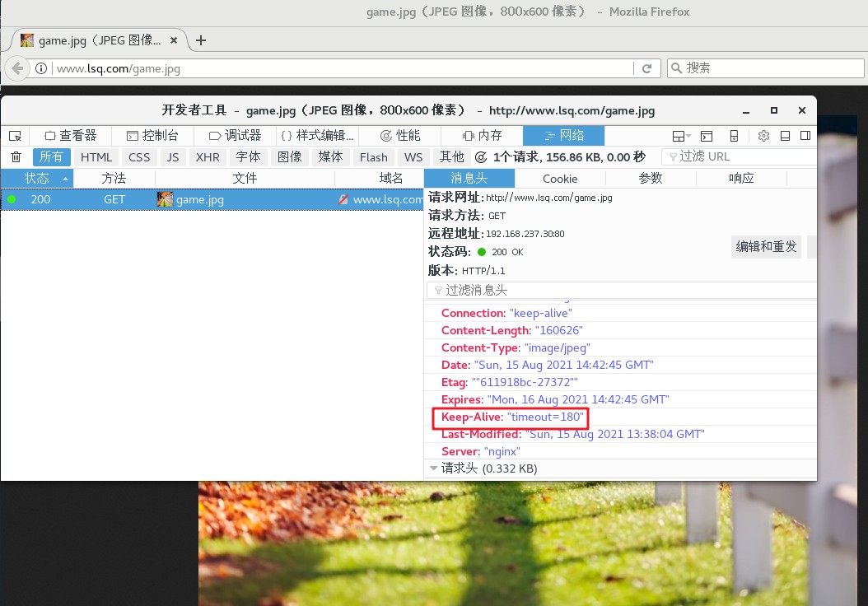Image resolution: width=868 pixels, height=606 pixels.
Task: Toggle the Flash request filter
Action: pos(374,157)
